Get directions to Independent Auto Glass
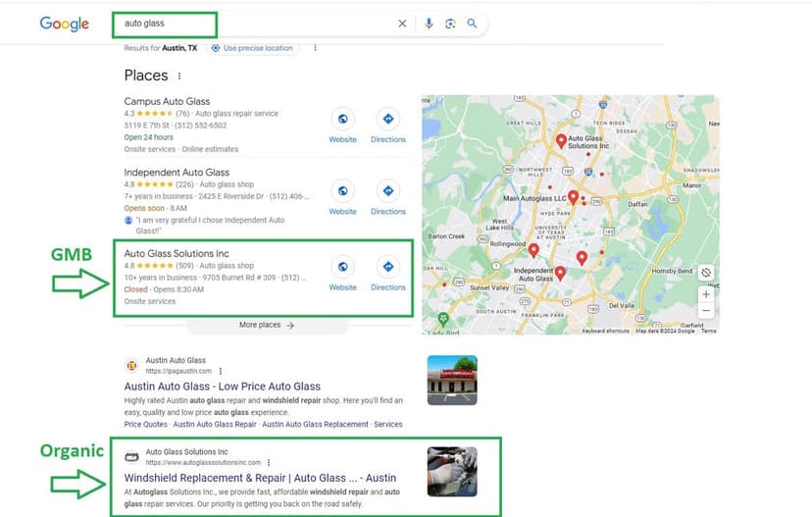 [x=388, y=191]
